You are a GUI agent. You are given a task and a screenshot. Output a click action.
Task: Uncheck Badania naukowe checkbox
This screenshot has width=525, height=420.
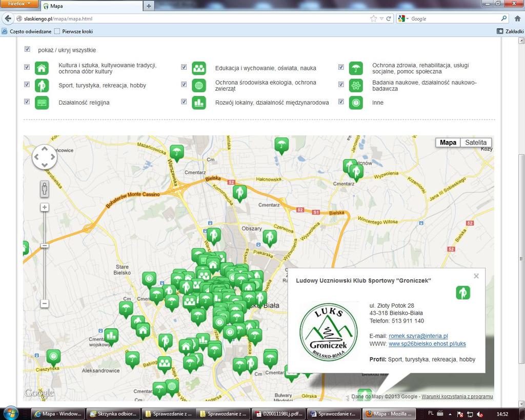[341, 84]
